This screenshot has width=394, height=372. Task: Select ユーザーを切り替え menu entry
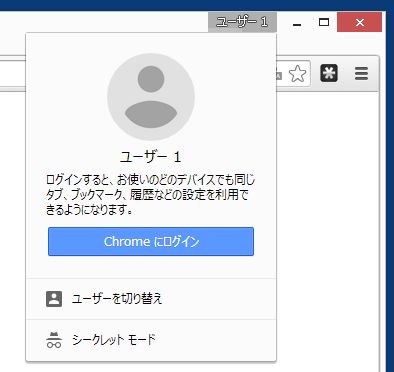151,299
